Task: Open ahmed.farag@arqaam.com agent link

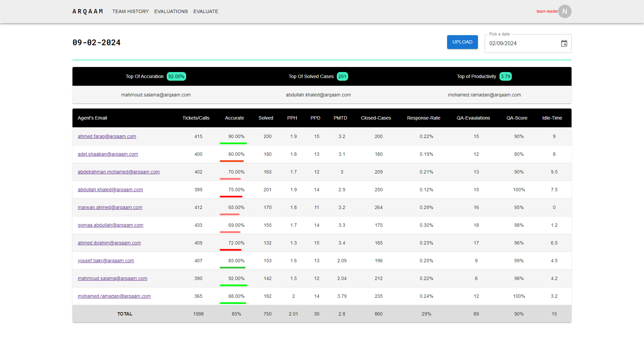Action: (x=107, y=136)
